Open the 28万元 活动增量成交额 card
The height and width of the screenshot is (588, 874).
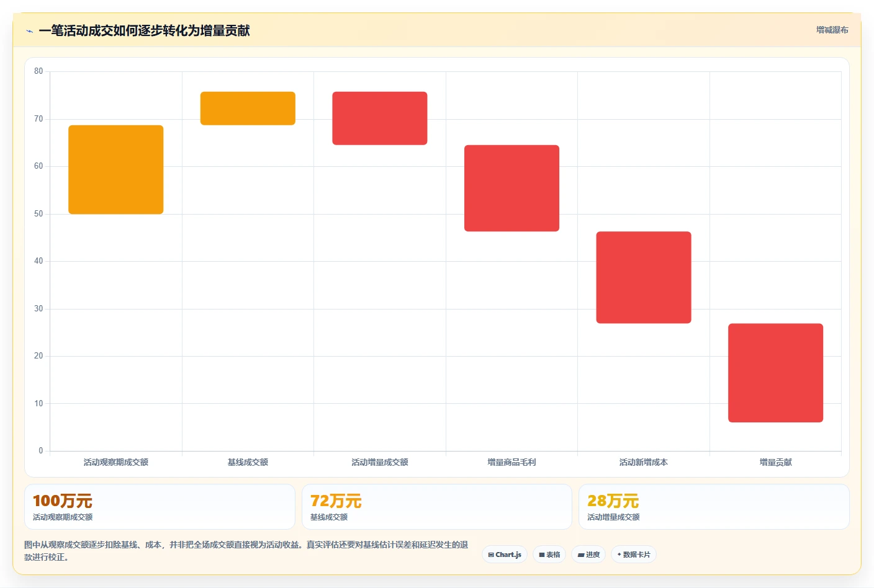pyautogui.click(x=714, y=507)
